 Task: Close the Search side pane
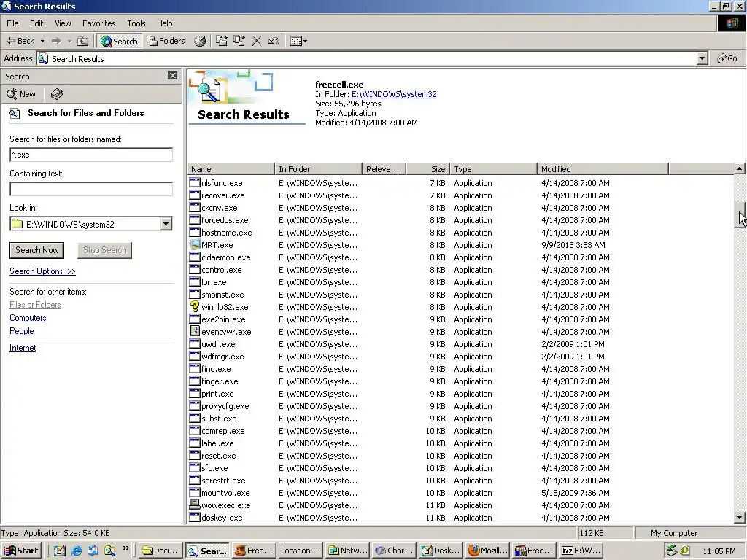[x=172, y=76]
